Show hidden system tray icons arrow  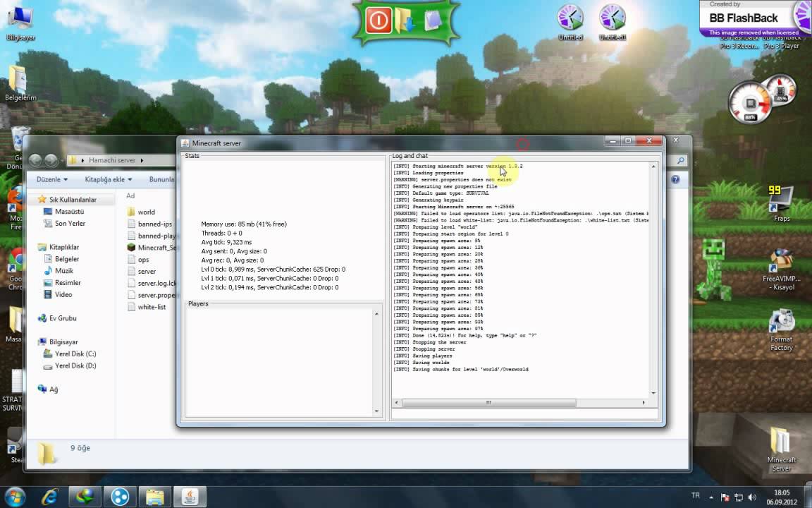(710, 497)
